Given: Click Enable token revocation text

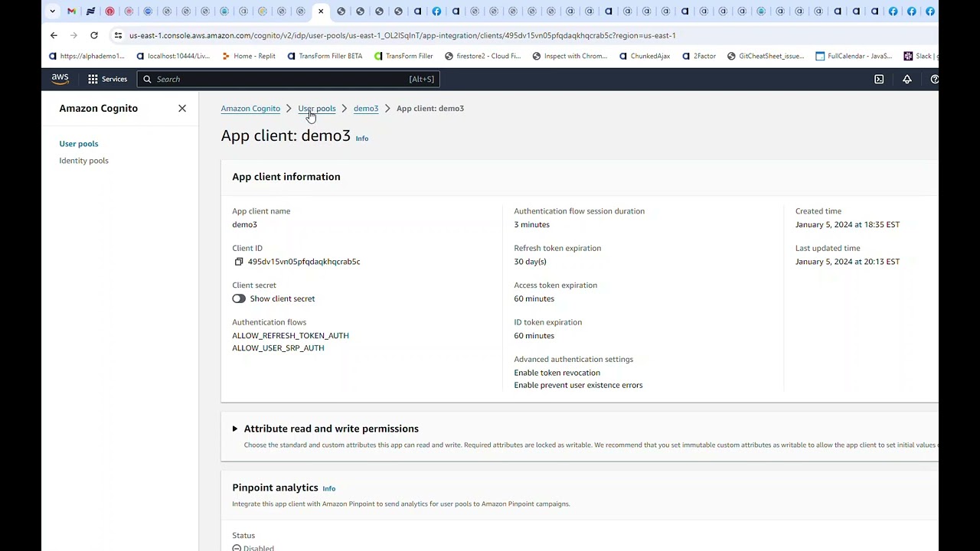Looking at the screenshot, I should 557,373.
